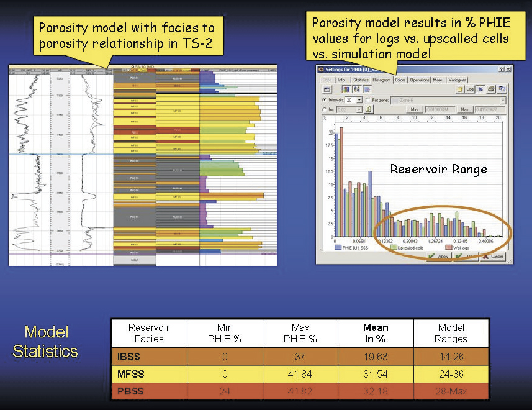Screen dimensions: 532x410
Task: Select the Inc radio button
Action: coord(325,109)
